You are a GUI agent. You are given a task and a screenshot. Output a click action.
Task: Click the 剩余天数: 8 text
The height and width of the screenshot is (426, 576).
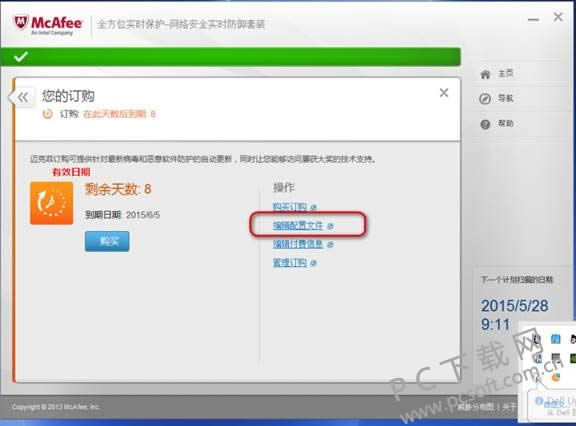tap(118, 189)
